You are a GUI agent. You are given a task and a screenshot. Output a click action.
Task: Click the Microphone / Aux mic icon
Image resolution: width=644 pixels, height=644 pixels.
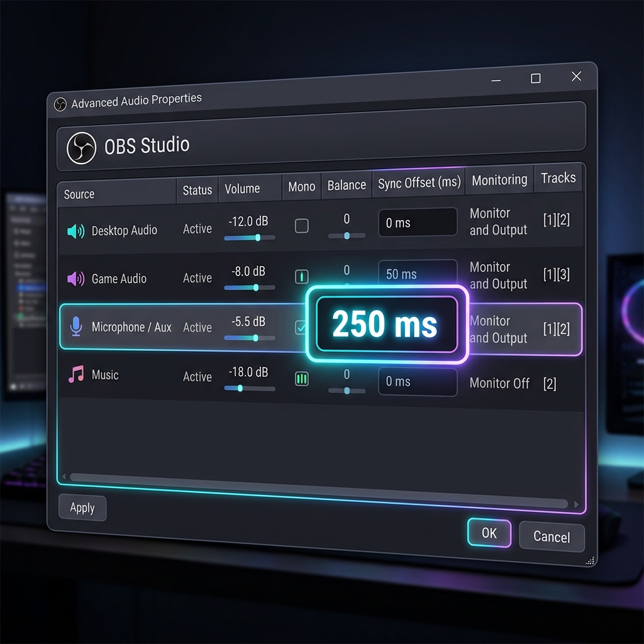(76, 326)
